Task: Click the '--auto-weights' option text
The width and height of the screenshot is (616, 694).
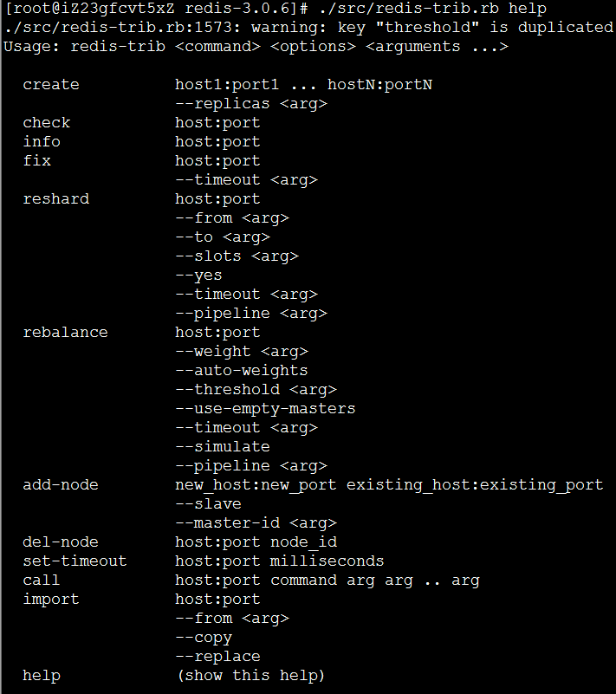Action: [242, 371]
